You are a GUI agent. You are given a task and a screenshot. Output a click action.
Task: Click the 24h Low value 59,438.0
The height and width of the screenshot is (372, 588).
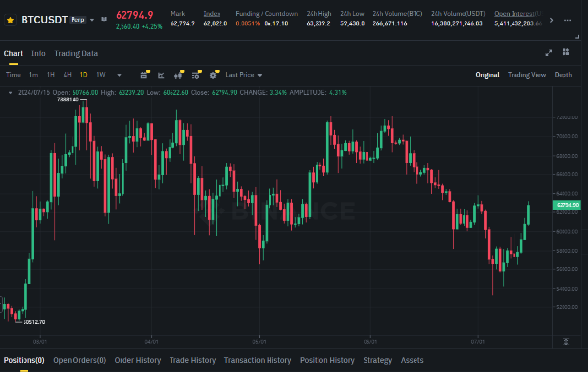tap(352, 23)
